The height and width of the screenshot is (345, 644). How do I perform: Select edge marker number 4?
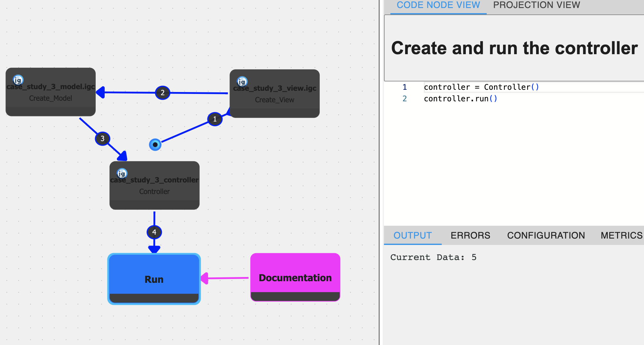coord(154,232)
